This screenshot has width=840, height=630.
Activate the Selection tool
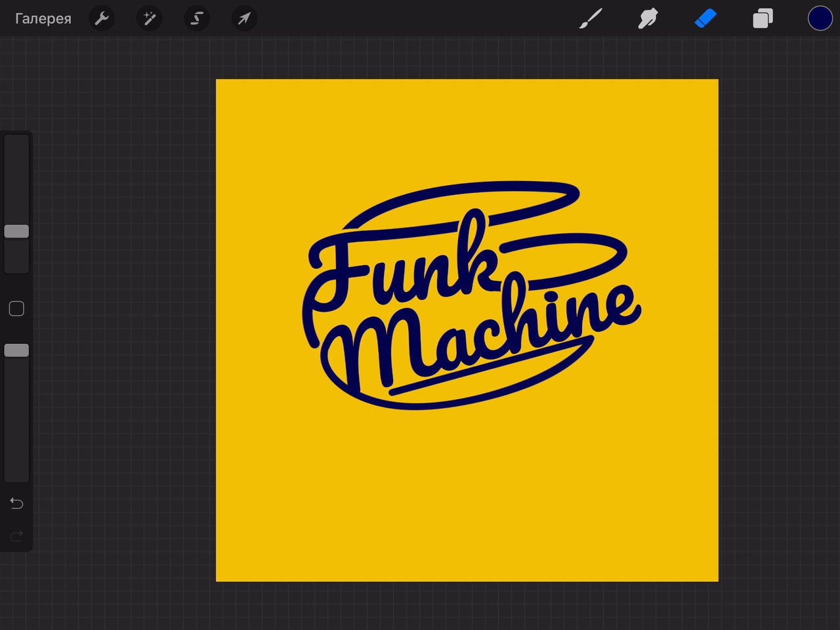(196, 18)
